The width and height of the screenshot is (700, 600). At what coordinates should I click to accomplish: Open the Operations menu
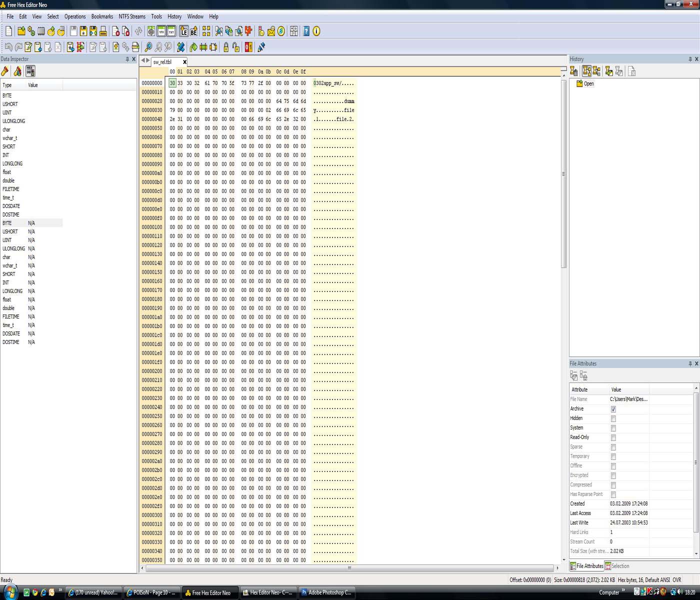click(x=75, y=16)
